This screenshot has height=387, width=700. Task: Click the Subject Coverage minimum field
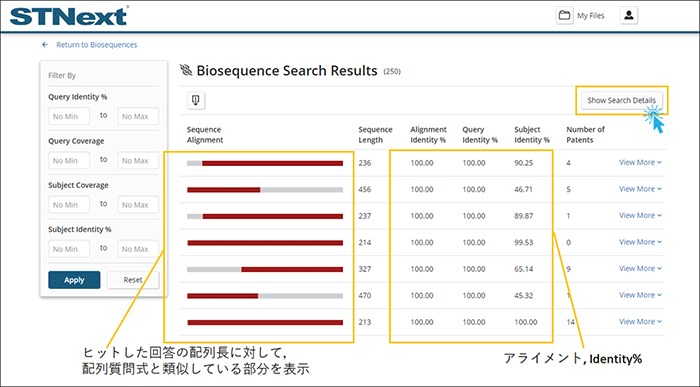pos(69,204)
